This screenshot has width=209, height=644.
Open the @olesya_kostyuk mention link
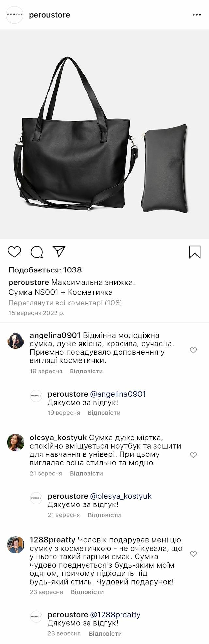(x=121, y=496)
